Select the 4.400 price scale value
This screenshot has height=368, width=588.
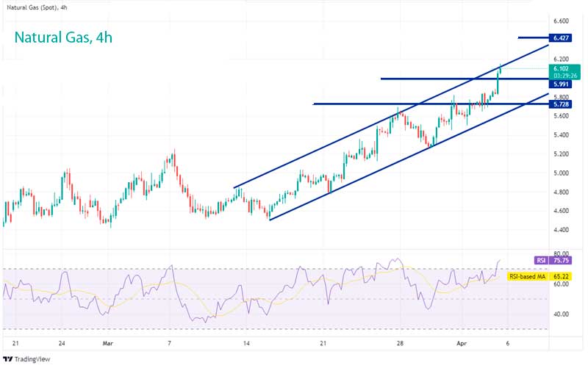pos(561,230)
